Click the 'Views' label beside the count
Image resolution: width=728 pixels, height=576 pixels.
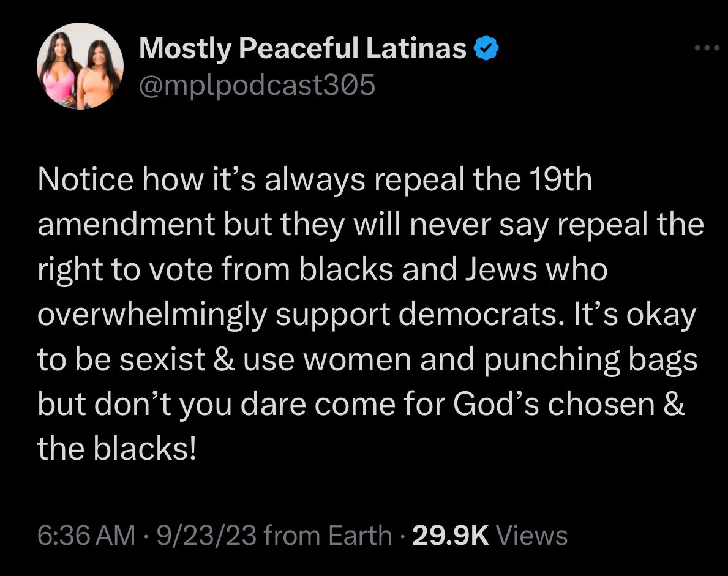[x=531, y=536]
